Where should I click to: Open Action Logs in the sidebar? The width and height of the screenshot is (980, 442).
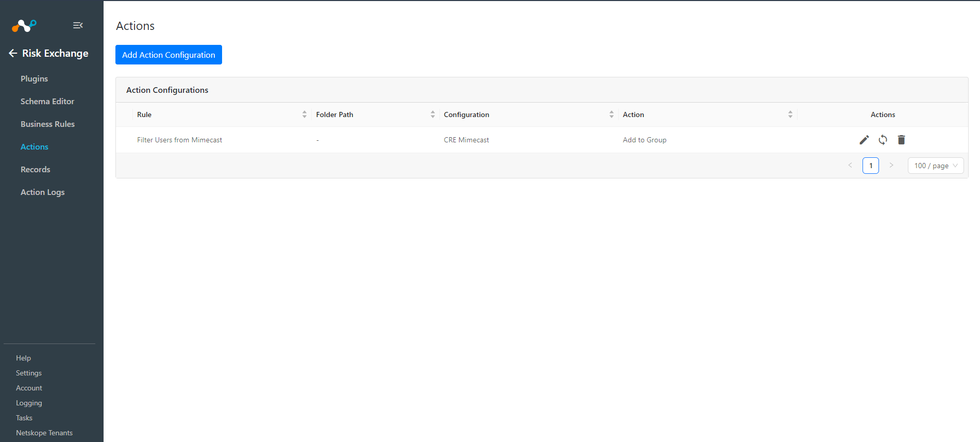point(42,192)
